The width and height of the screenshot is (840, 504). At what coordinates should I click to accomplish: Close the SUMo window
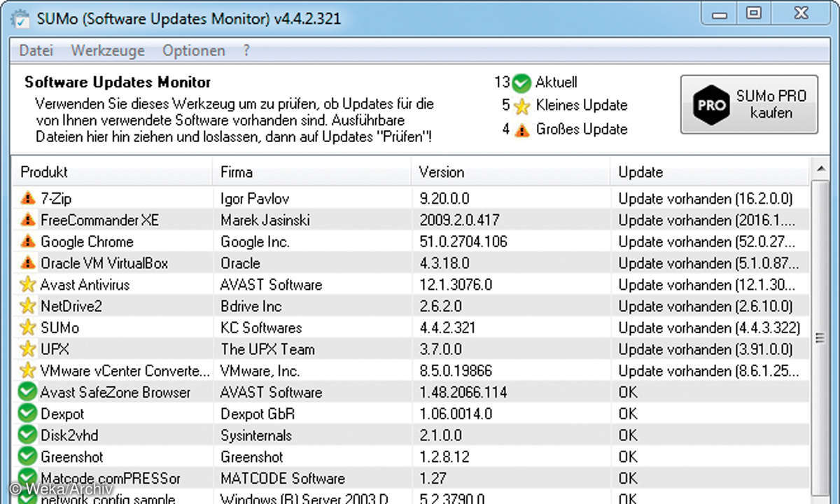(800, 13)
